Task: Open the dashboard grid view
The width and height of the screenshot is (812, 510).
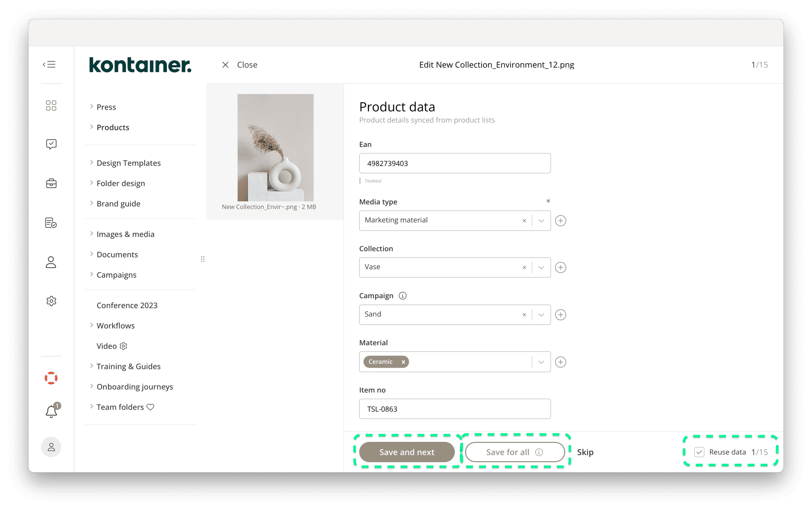Action: (x=51, y=106)
